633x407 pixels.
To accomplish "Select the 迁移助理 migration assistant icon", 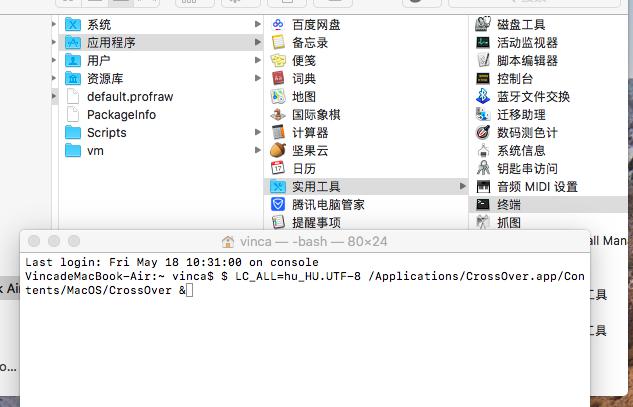I will [x=483, y=115].
